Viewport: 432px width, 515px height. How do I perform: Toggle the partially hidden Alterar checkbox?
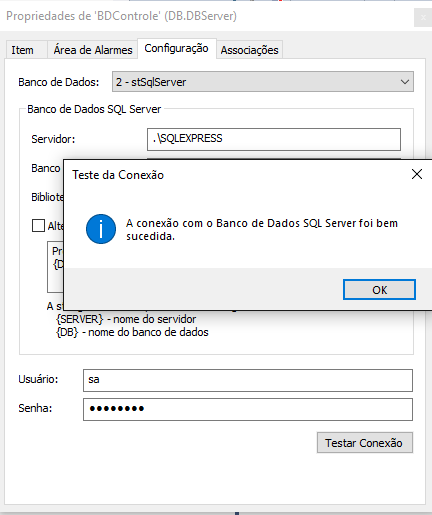coord(38,226)
